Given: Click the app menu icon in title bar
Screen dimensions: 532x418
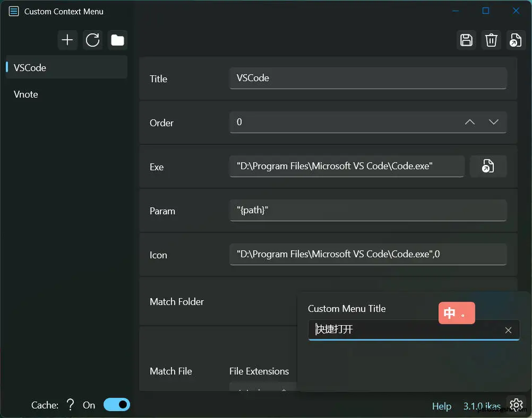Looking at the screenshot, I should pyautogui.click(x=14, y=11).
